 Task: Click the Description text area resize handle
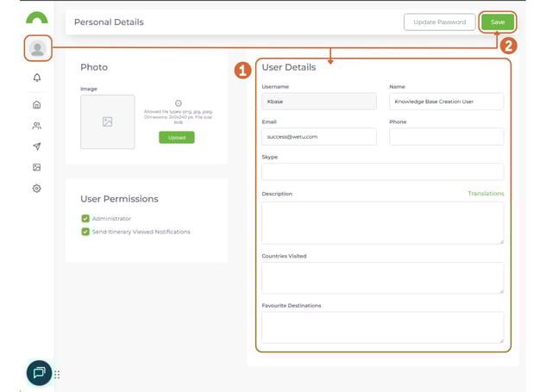coord(501,242)
